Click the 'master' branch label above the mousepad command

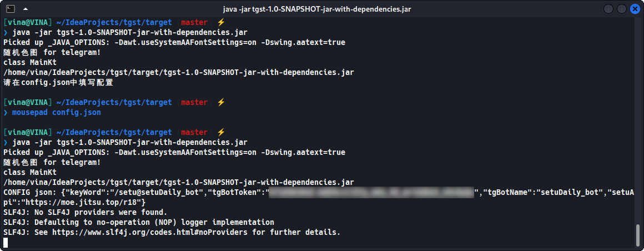pos(194,102)
